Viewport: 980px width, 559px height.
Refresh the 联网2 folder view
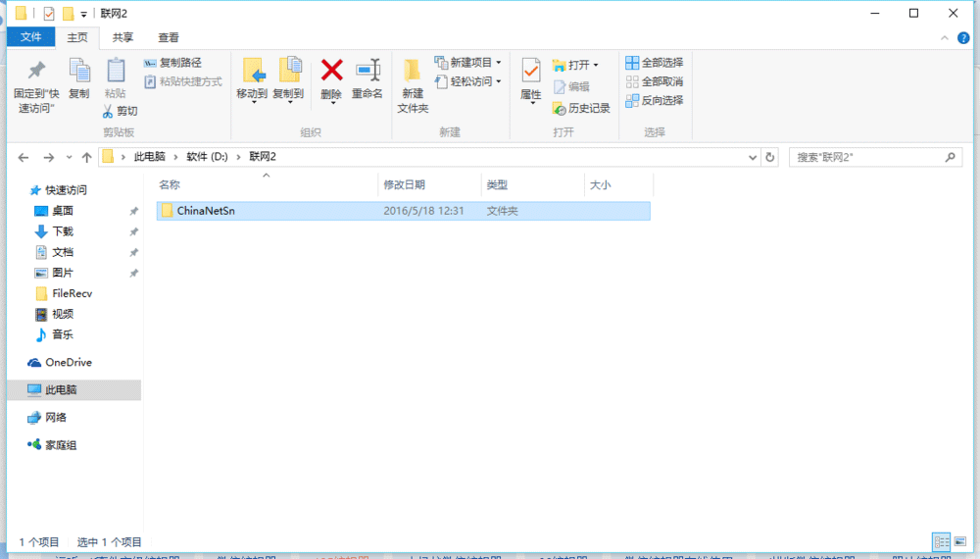pyautogui.click(x=770, y=158)
